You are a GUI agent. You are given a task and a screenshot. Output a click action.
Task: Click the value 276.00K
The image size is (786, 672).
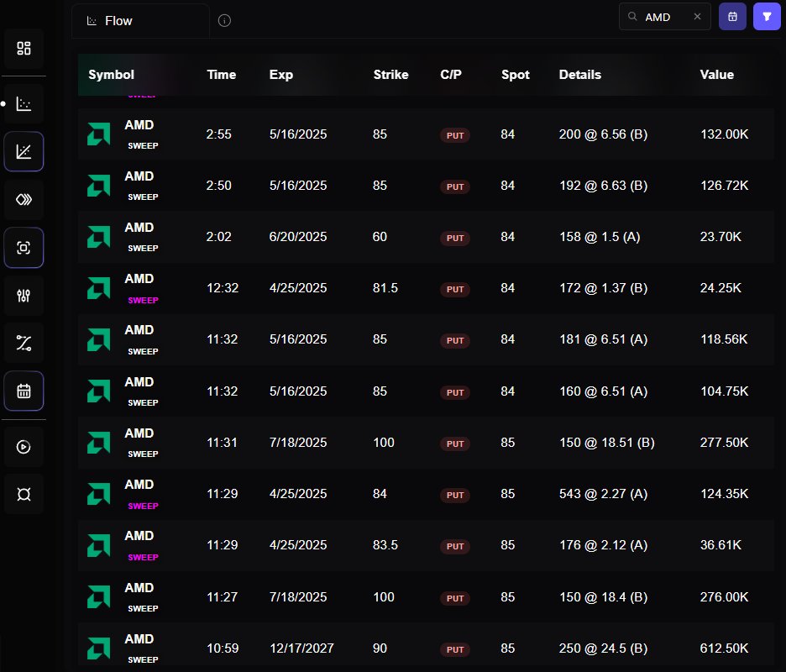[725, 596]
